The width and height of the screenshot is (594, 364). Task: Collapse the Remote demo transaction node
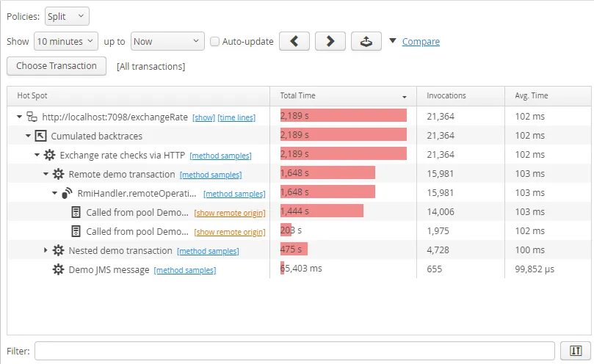click(x=46, y=174)
